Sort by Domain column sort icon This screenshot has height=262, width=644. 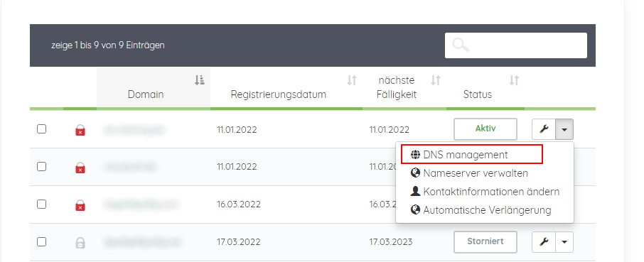(x=200, y=80)
